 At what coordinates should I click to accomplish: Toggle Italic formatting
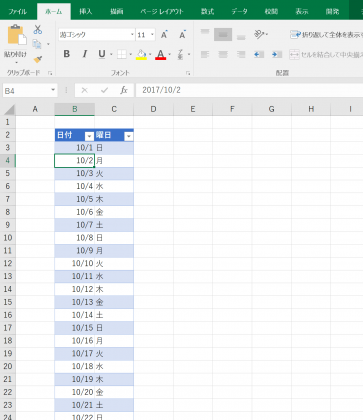point(85,54)
